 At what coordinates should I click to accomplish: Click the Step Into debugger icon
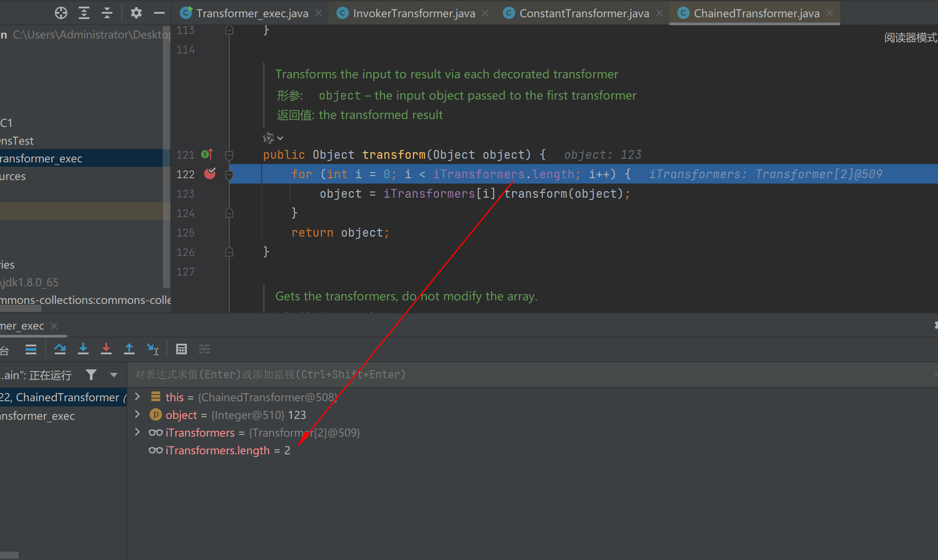click(83, 349)
